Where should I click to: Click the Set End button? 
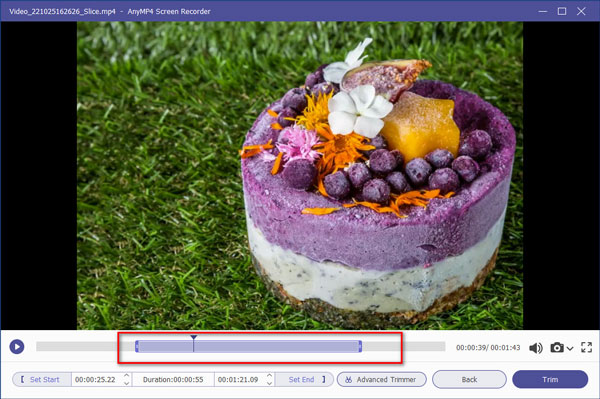(x=305, y=379)
